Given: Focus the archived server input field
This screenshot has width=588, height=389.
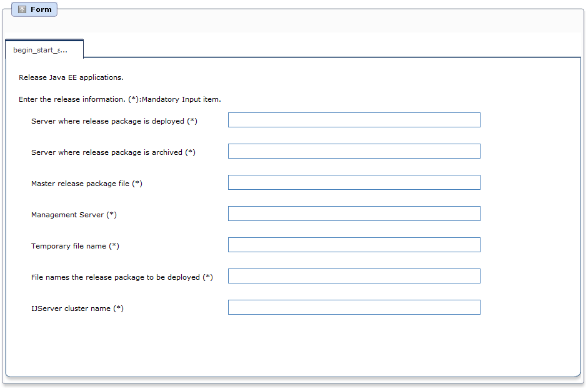Looking at the screenshot, I should click(x=354, y=151).
